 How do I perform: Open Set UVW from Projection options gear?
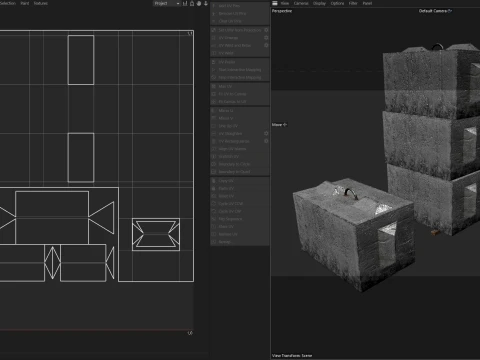[266, 30]
